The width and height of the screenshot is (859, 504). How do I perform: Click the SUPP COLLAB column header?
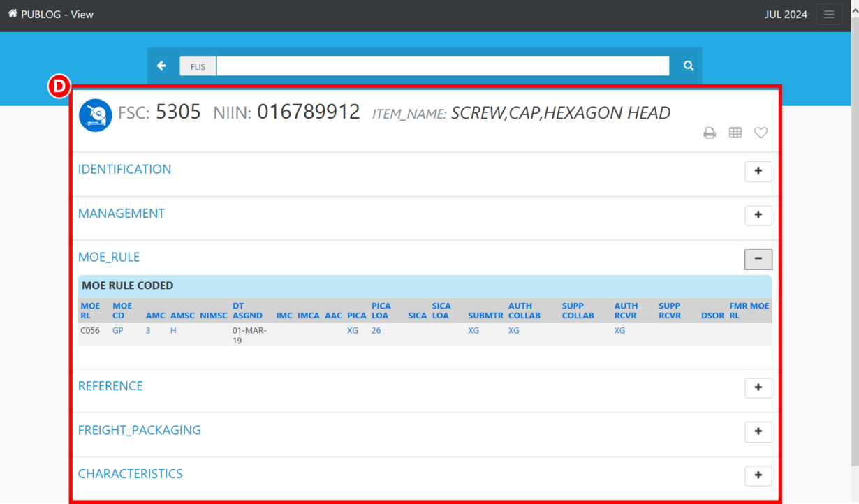(578, 311)
